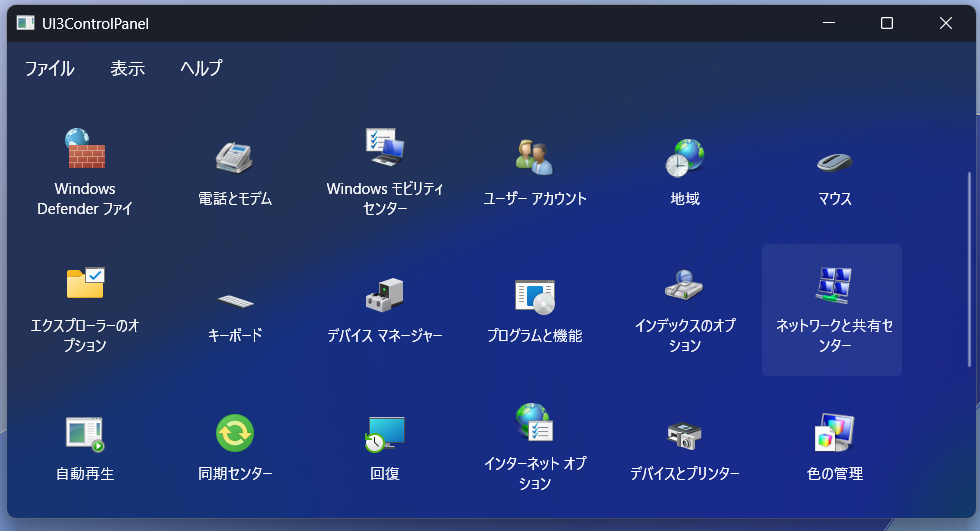The width and height of the screenshot is (980, 531).
Task: Open the 表示 menu
Action: 128,69
